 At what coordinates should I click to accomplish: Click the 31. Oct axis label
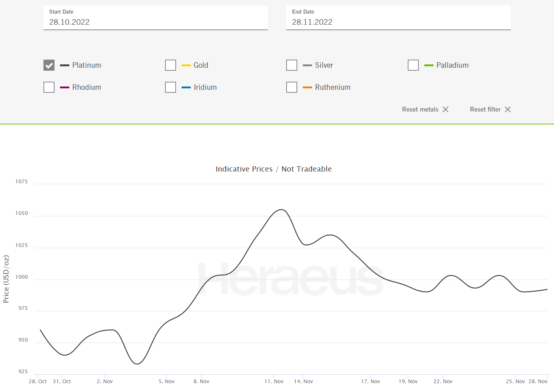(x=62, y=381)
